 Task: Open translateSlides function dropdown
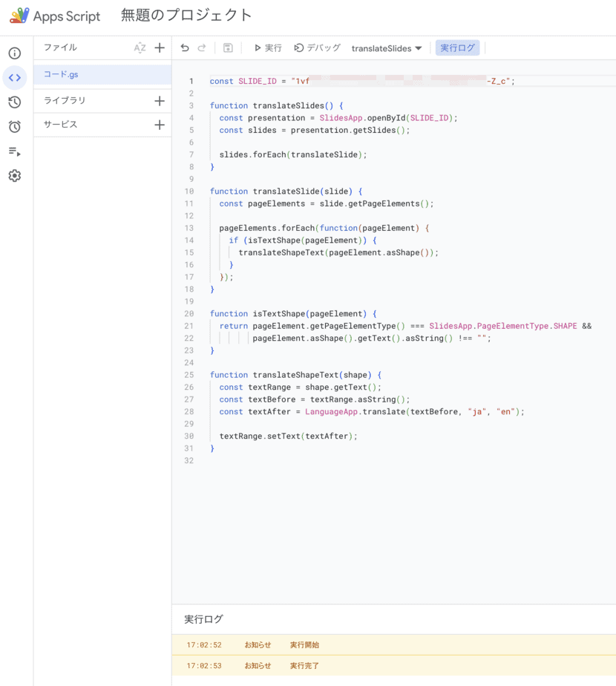(387, 48)
